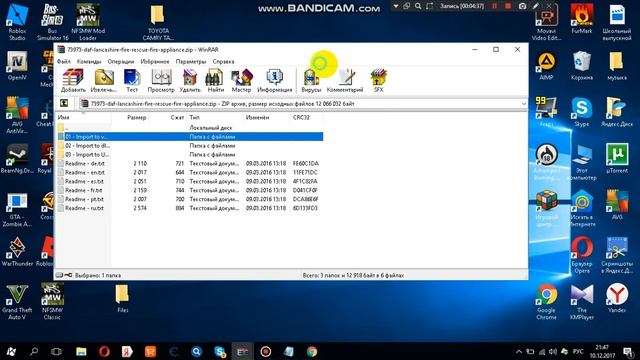Open the Просмотр (View) tool

coord(161,80)
